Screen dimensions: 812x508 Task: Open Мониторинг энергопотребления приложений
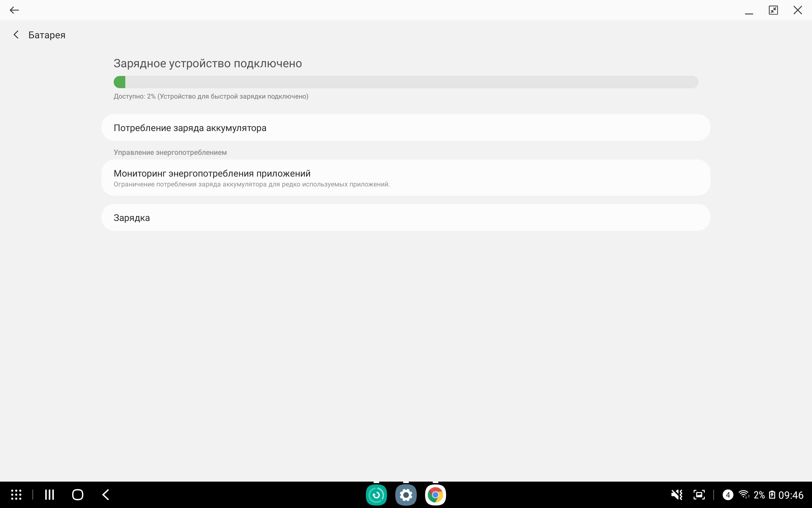pyautogui.click(x=405, y=178)
